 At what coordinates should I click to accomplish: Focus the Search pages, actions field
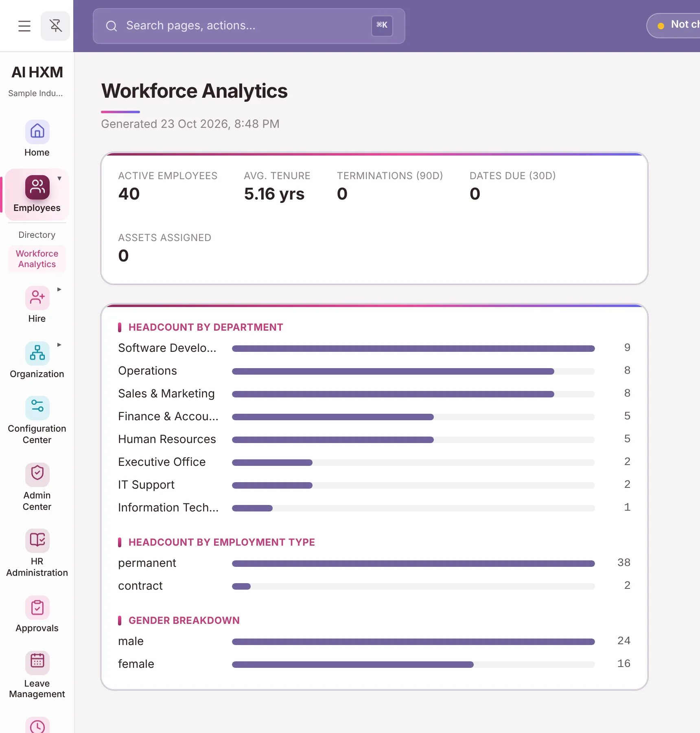[249, 26]
